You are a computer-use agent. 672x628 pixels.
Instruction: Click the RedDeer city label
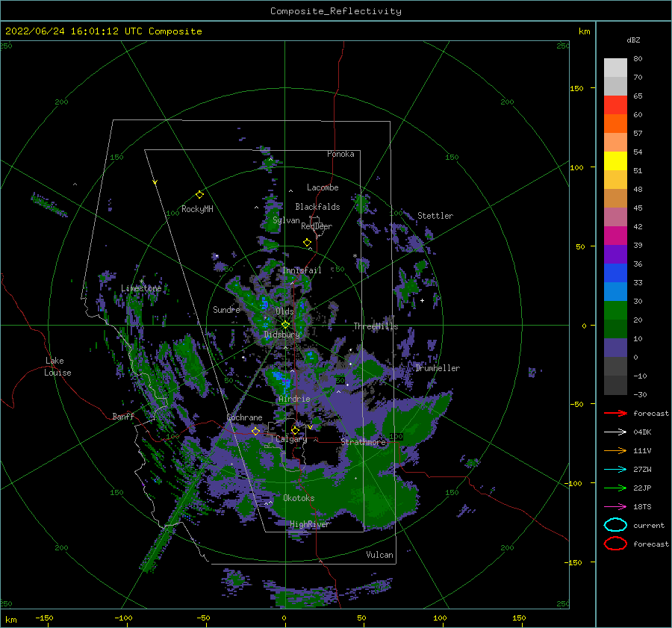click(317, 226)
